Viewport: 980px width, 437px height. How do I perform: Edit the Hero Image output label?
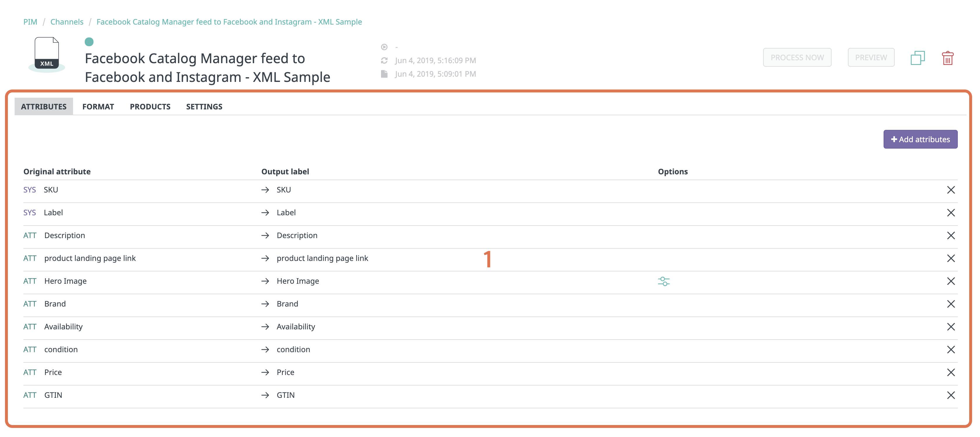(298, 281)
